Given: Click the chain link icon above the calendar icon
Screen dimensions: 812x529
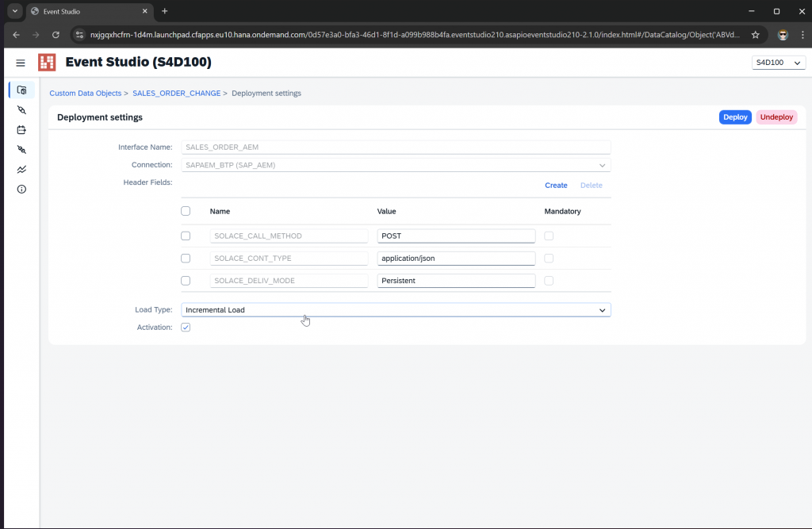Looking at the screenshot, I should pos(21,110).
